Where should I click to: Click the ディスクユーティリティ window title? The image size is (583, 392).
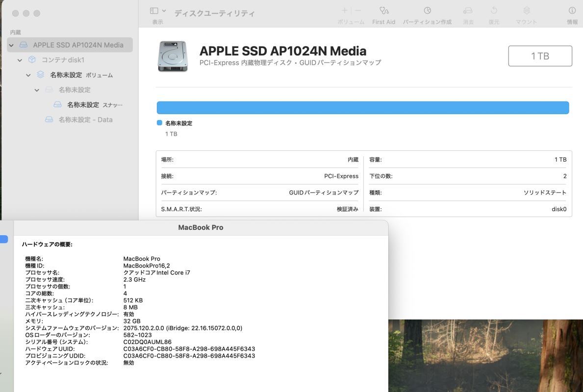[215, 14]
